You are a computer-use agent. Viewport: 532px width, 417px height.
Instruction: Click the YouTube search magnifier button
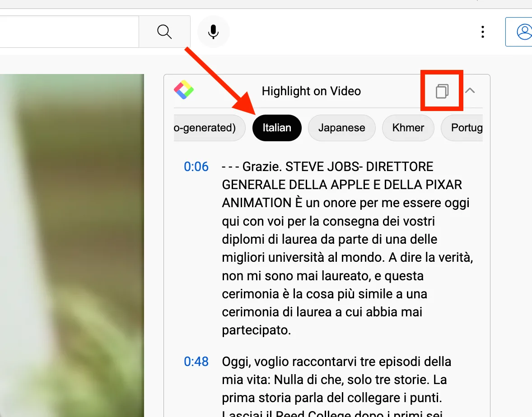tap(164, 32)
